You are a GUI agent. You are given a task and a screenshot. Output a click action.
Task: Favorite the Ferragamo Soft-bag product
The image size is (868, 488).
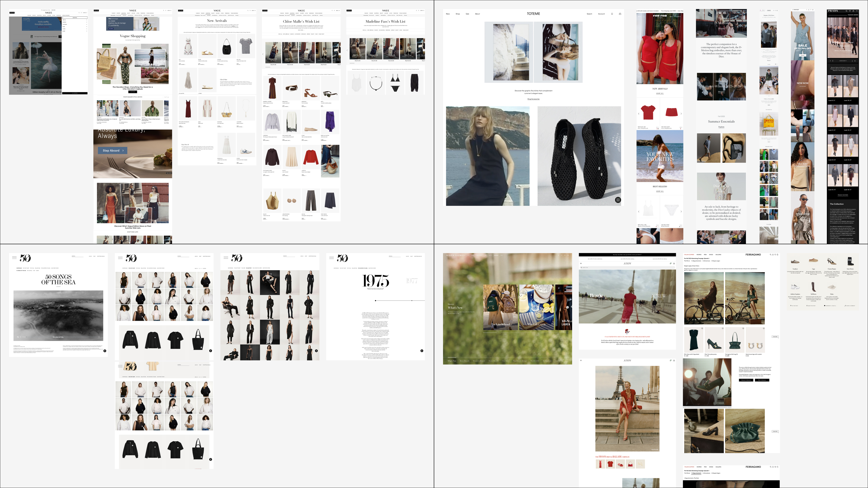point(743,328)
